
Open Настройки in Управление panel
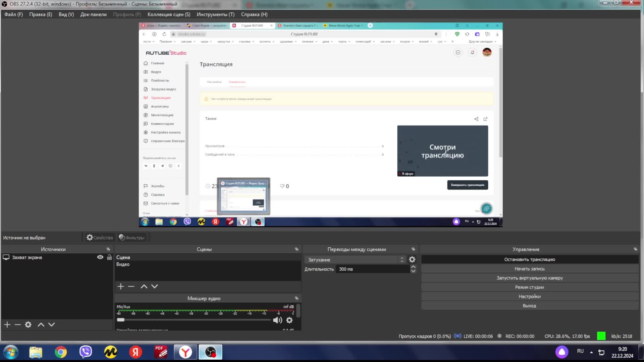[530, 296]
